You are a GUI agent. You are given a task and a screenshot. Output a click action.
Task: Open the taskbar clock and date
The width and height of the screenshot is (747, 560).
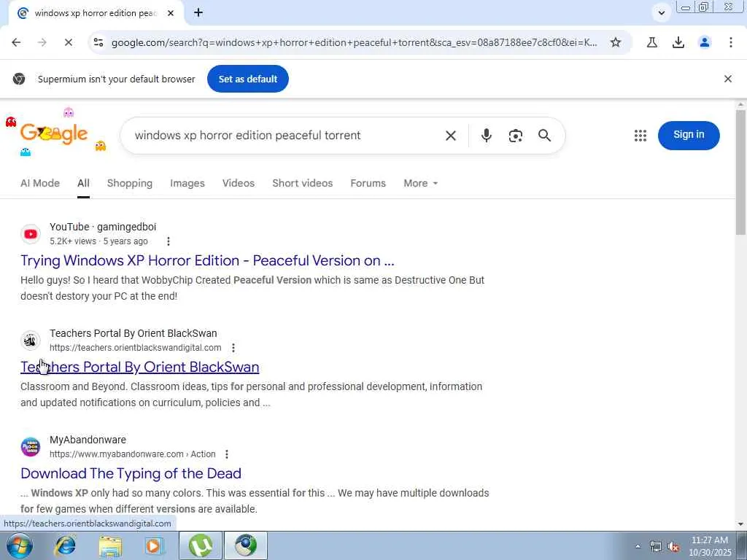pos(710,546)
